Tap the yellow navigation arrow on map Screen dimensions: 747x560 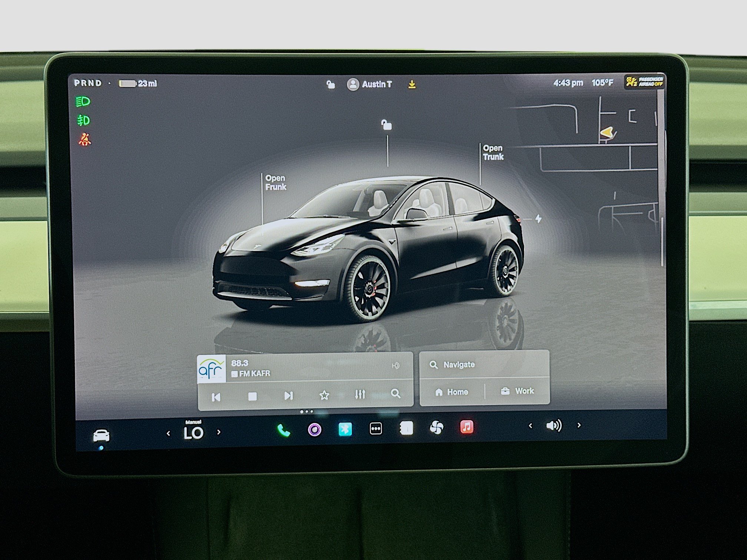tap(607, 133)
